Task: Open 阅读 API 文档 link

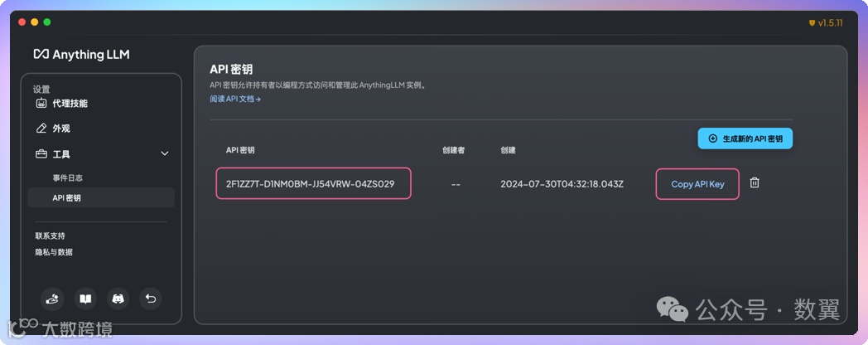Action: (234, 100)
